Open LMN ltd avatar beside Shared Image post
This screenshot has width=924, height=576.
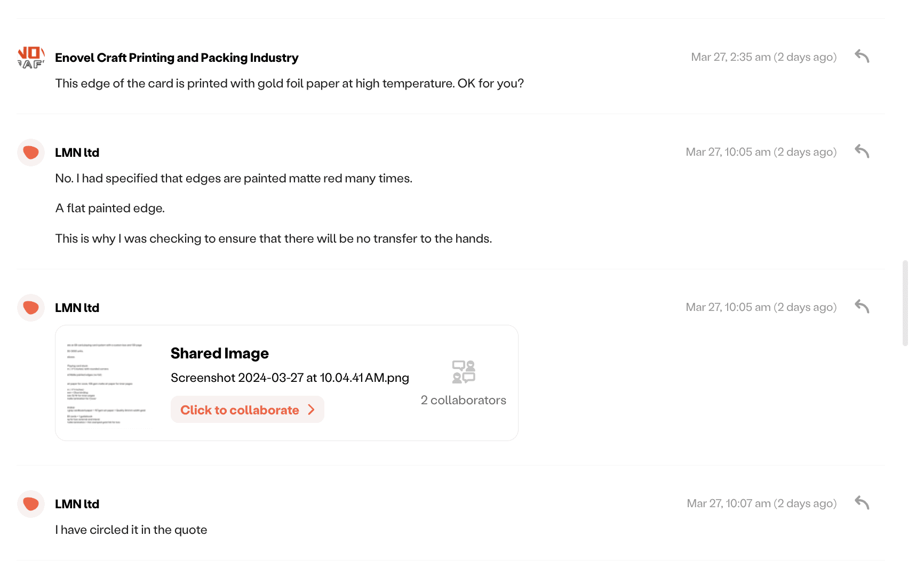coord(31,308)
